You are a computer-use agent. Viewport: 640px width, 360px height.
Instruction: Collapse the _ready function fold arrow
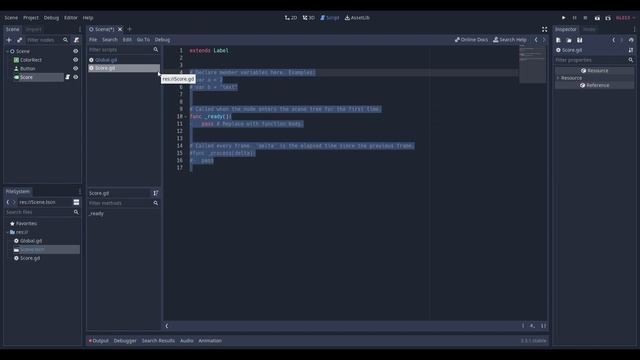click(x=186, y=117)
